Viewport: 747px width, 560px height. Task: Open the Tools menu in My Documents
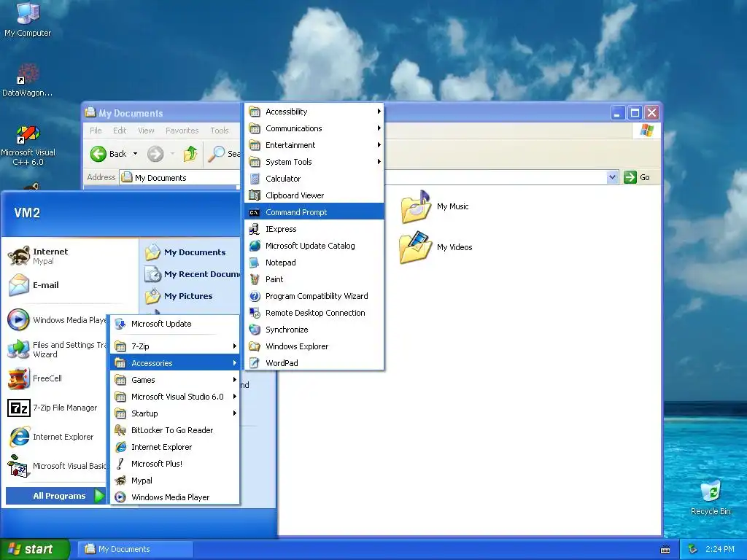(x=220, y=131)
